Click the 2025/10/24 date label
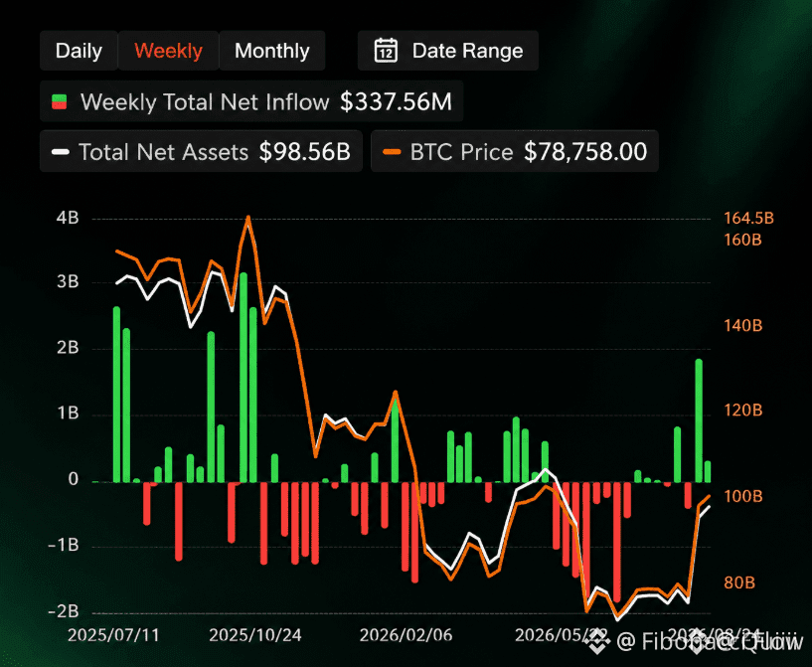This screenshot has height=667, width=812. (255, 635)
